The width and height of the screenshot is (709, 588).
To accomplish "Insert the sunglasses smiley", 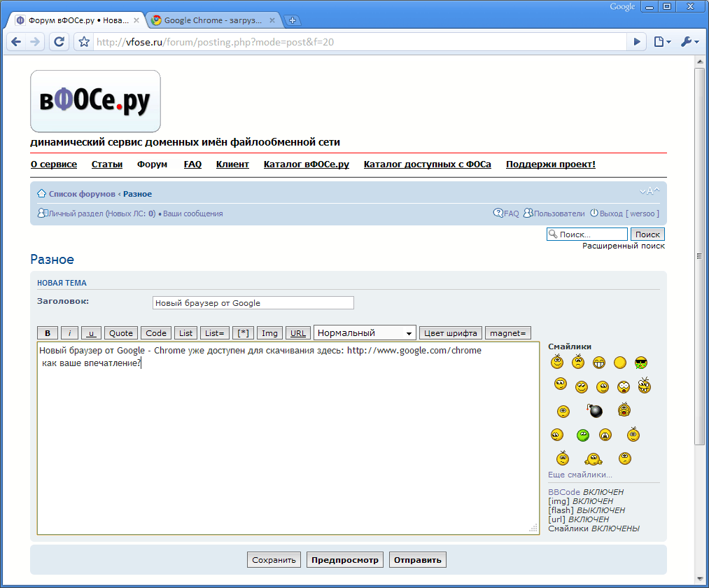I will coord(640,363).
